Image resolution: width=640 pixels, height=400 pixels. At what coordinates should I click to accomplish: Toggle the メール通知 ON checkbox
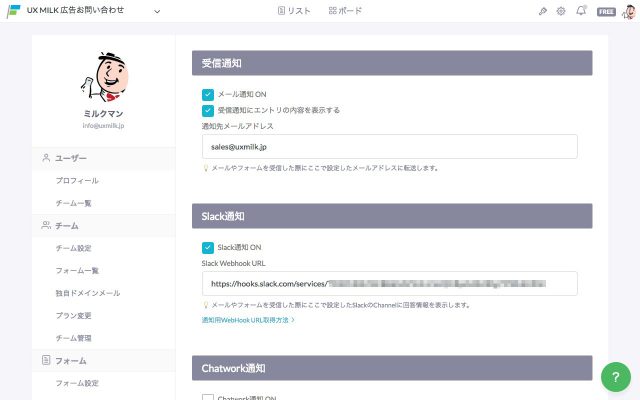[x=208, y=94]
